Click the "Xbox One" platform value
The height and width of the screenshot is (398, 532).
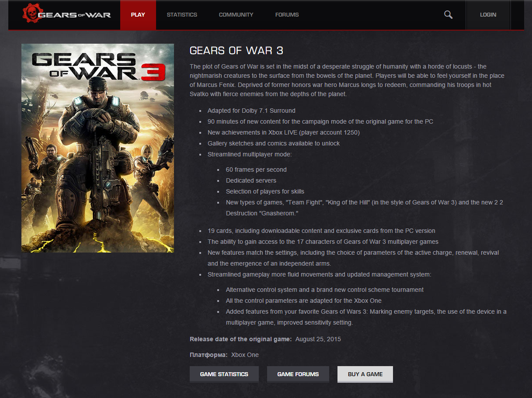(x=245, y=355)
